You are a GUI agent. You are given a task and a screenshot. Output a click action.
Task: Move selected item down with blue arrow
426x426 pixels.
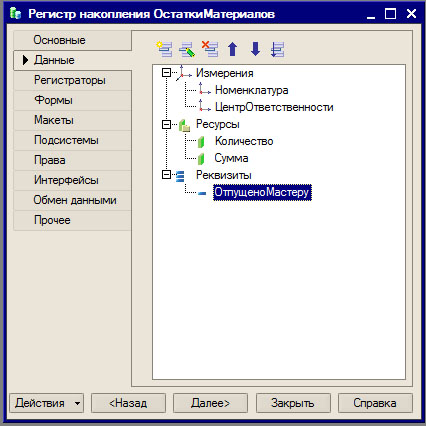point(255,49)
